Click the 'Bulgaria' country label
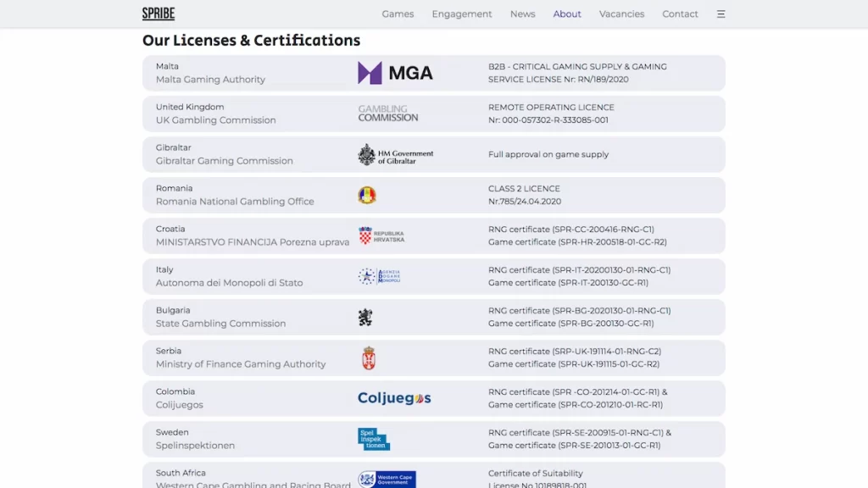This screenshot has width=868, height=488. pyautogui.click(x=173, y=310)
